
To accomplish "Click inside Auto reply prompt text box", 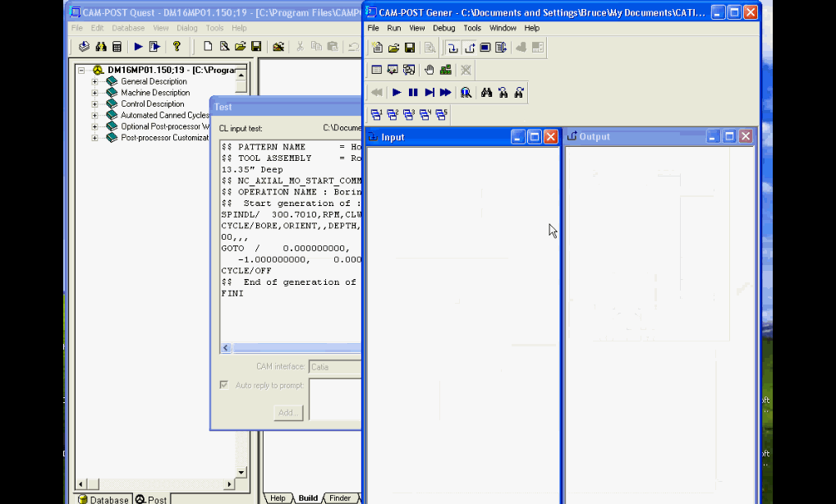I will coord(335,399).
